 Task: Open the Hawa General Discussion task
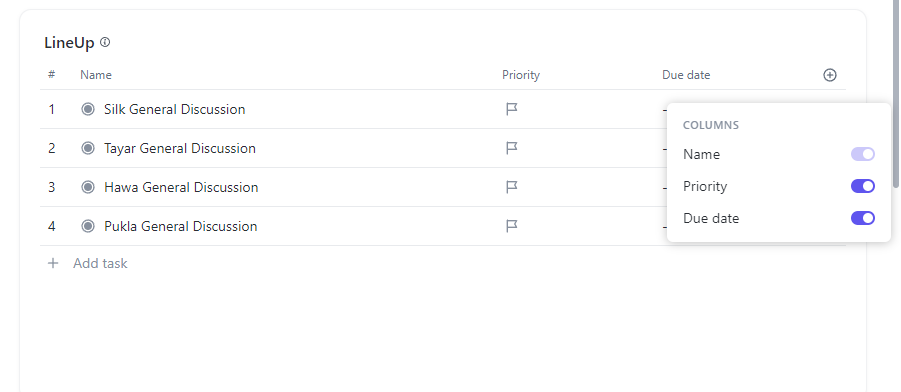[x=181, y=187]
